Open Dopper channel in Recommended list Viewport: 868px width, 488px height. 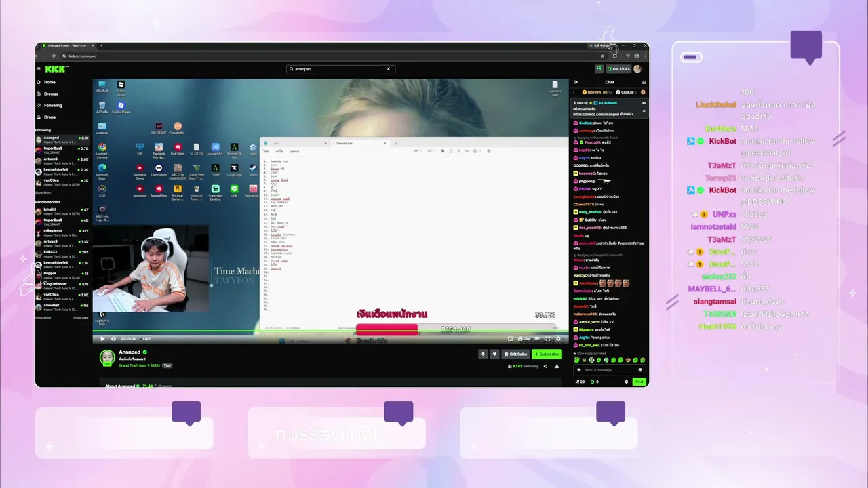(x=63, y=274)
